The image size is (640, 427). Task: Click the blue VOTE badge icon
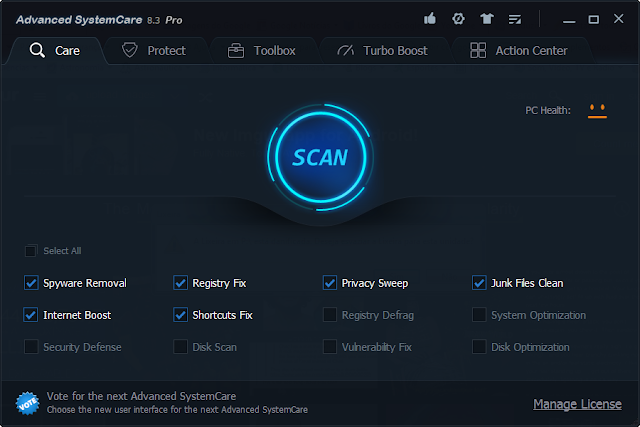(27, 403)
